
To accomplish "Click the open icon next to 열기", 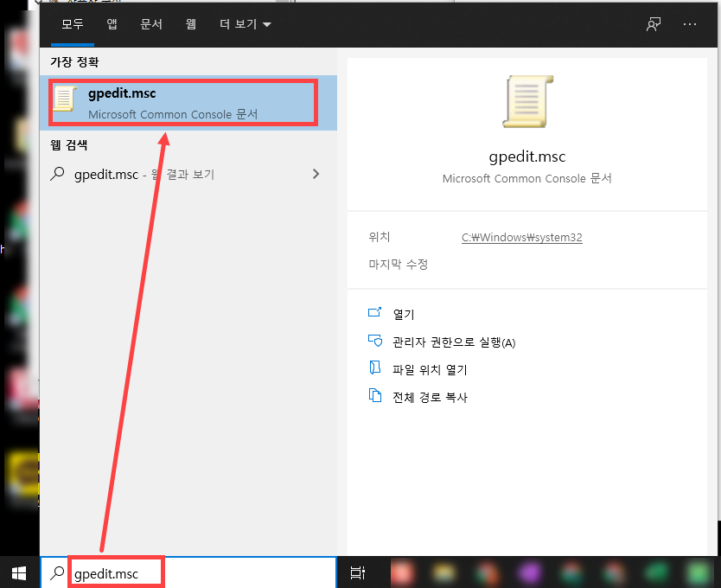I will pos(374,312).
